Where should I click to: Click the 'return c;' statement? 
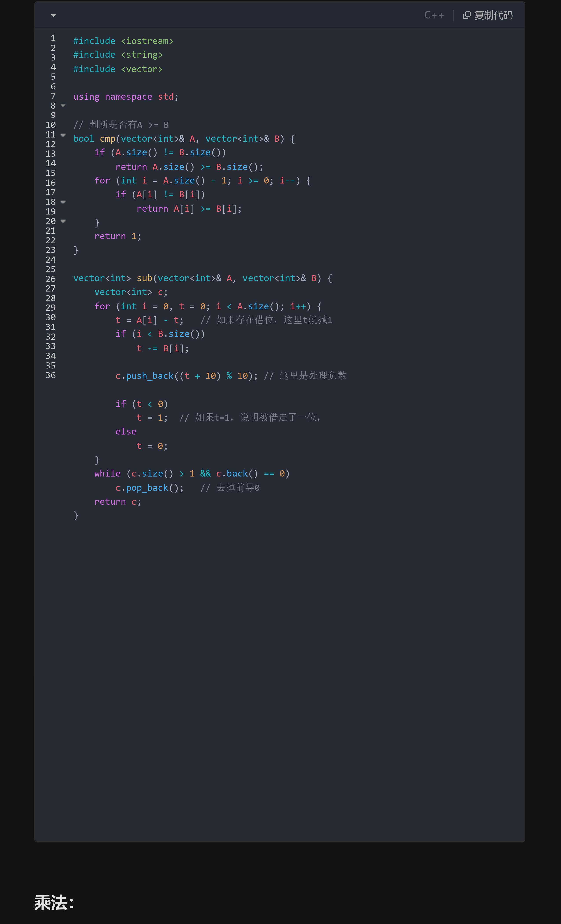coord(117,502)
